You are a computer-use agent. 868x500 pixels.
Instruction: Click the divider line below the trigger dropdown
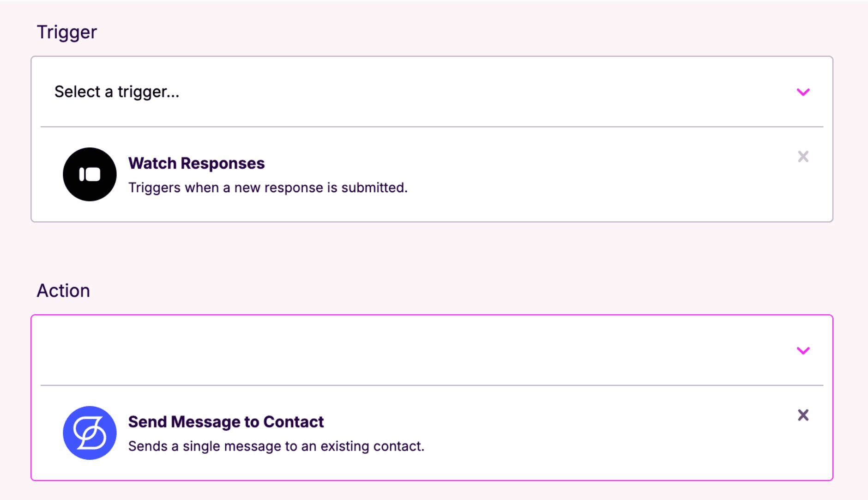pyautogui.click(x=432, y=127)
